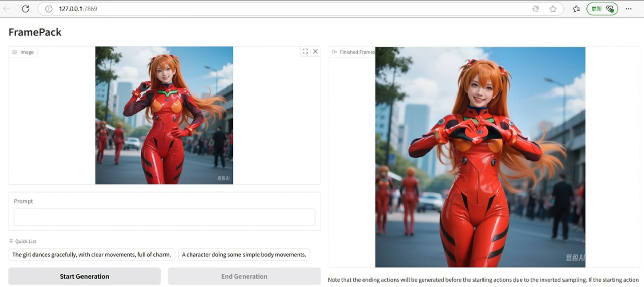This screenshot has height=287, width=644.
Task: Click End Generation
Action: 244,276
